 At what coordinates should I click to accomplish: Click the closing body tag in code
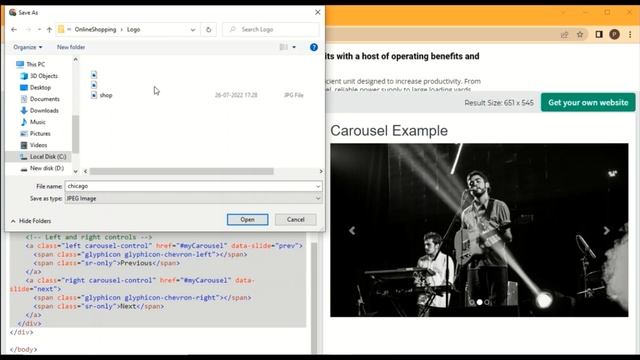[23, 350]
